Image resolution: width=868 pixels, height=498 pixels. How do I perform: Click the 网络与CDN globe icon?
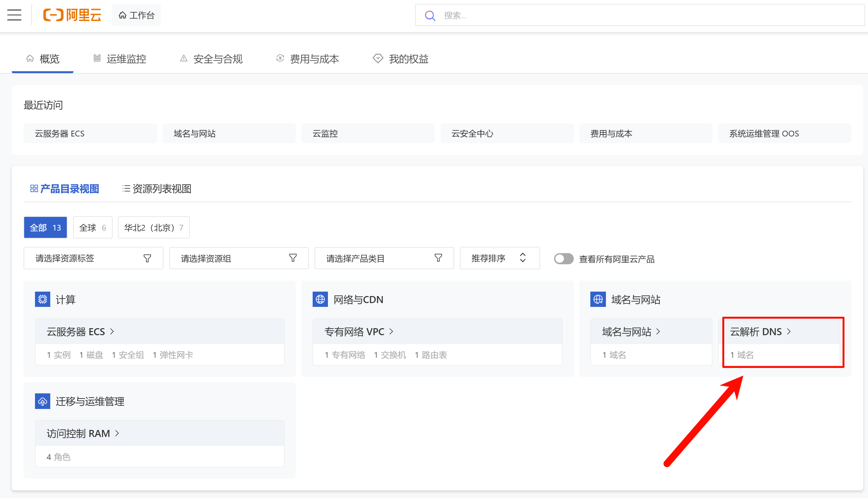point(320,299)
